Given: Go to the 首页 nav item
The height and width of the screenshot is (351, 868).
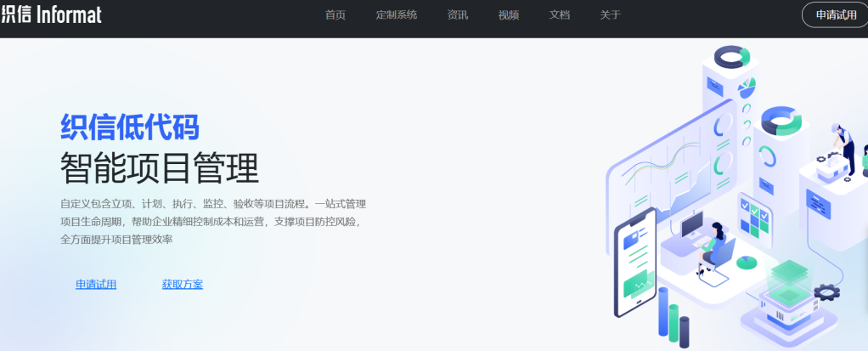Looking at the screenshot, I should click(335, 15).
